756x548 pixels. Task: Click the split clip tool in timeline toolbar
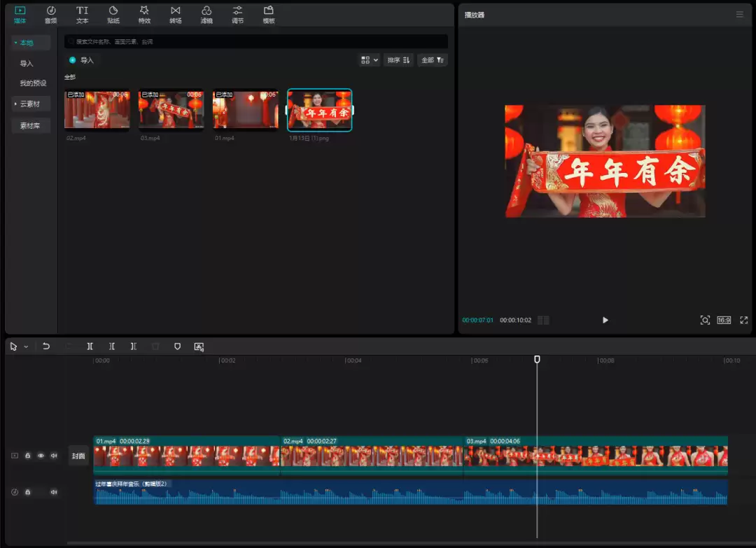click(x=90, y=346)
